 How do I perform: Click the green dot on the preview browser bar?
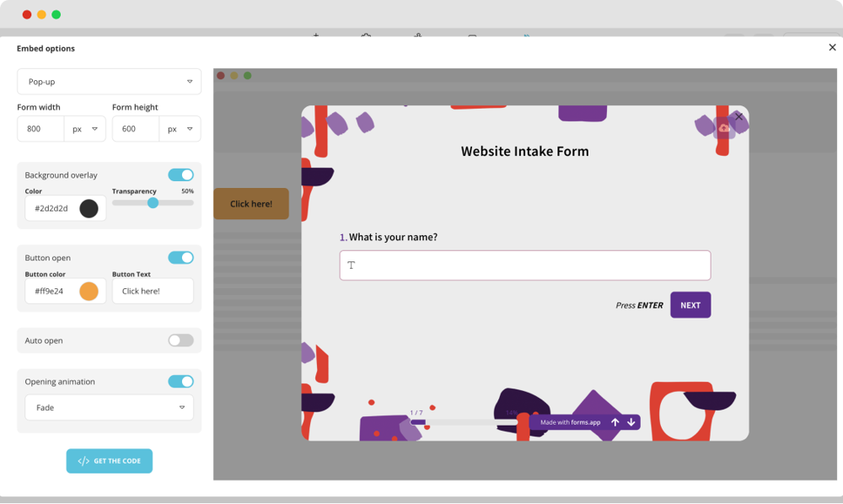tap(245, 75)
